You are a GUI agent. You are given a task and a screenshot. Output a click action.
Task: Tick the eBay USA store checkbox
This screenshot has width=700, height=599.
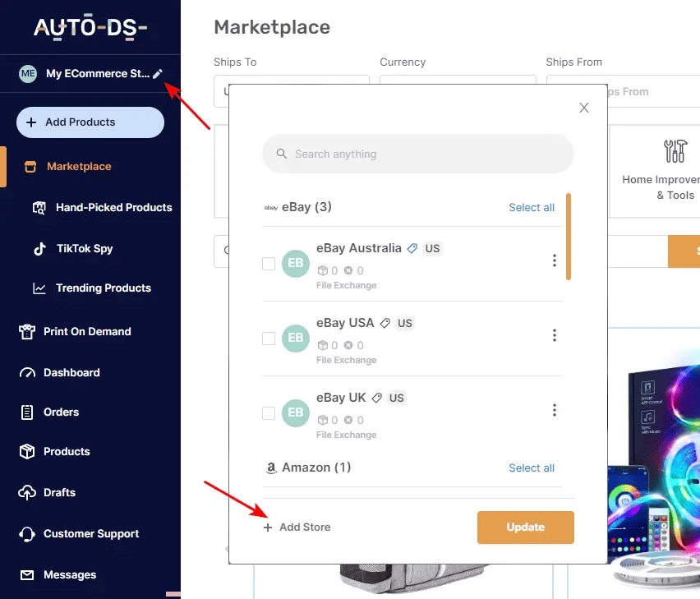pyautogui.click(x=269, y=339)
